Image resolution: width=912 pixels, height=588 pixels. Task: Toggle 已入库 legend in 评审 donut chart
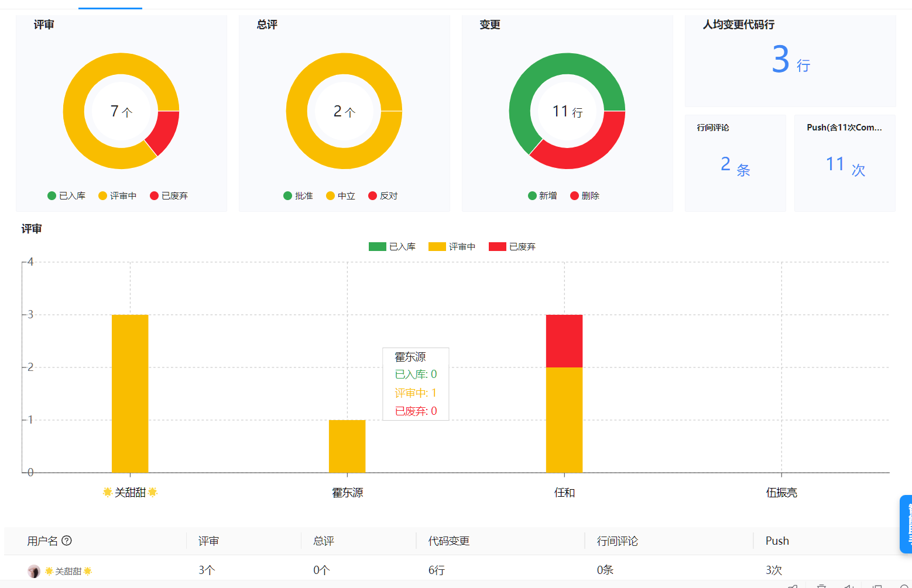pos(66,196)
